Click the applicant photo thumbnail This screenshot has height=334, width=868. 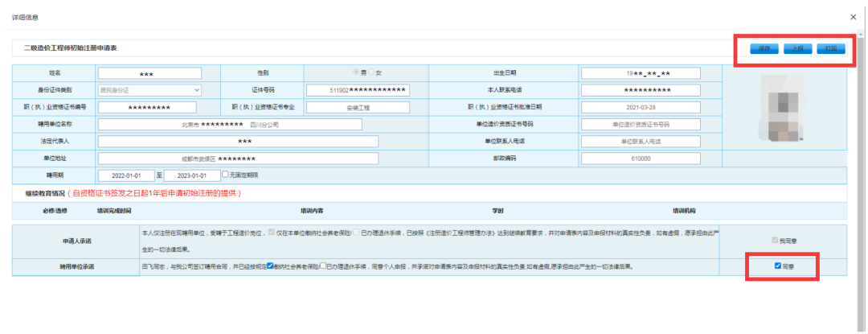click(782, 117)
